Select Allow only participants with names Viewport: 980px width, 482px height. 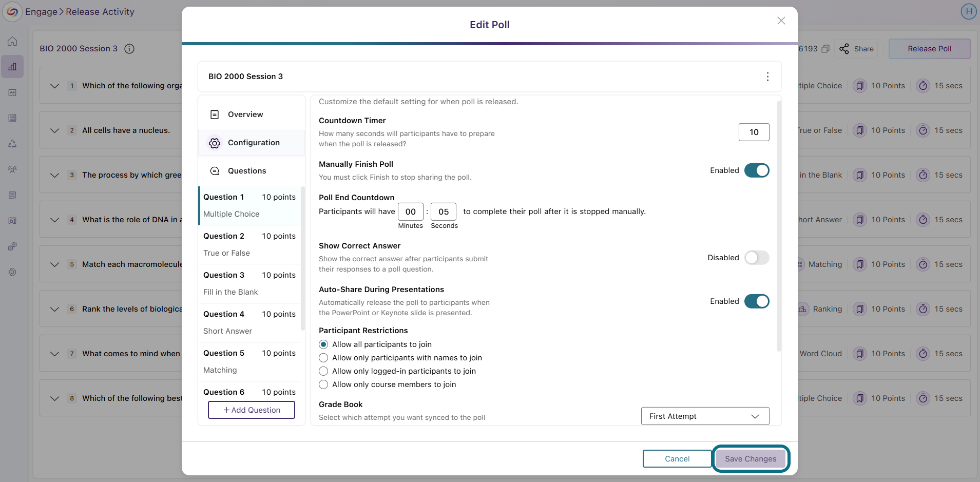click(323, 358)
